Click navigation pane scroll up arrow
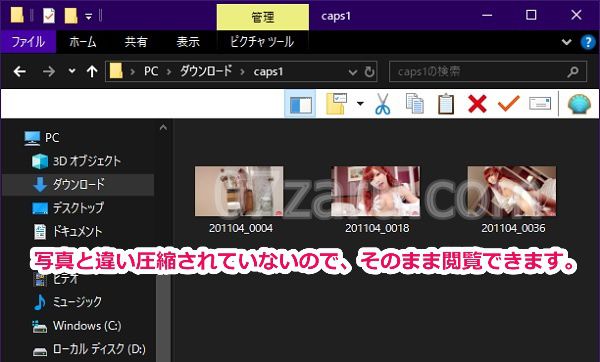The height and width of the screenshot is (362, 600). [163, 128]
